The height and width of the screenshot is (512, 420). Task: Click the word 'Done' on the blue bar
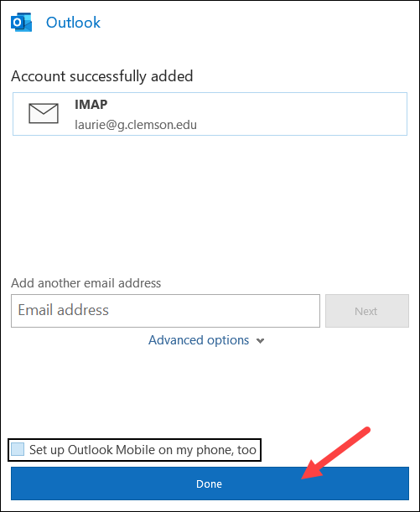click(x=209, y=484)
